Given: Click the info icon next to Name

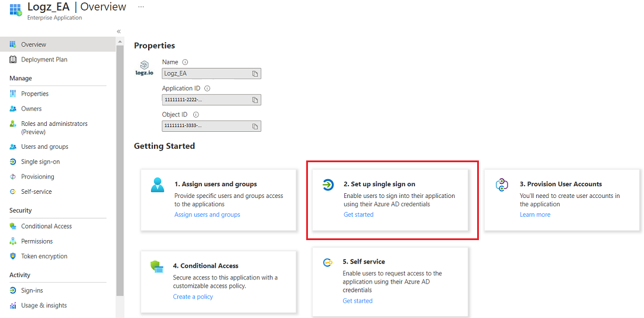Looking at the screenshot, I should (x=185, y=62).
